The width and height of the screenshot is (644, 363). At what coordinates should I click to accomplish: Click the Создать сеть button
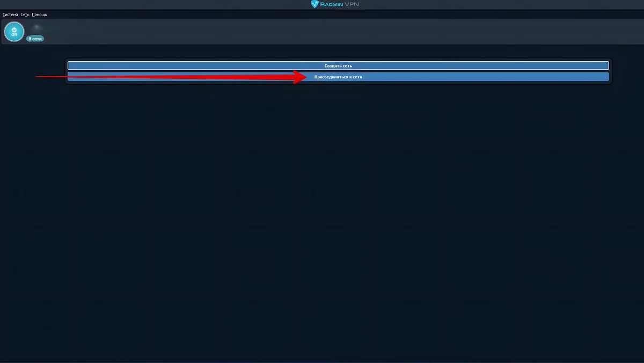pos(338,66)
